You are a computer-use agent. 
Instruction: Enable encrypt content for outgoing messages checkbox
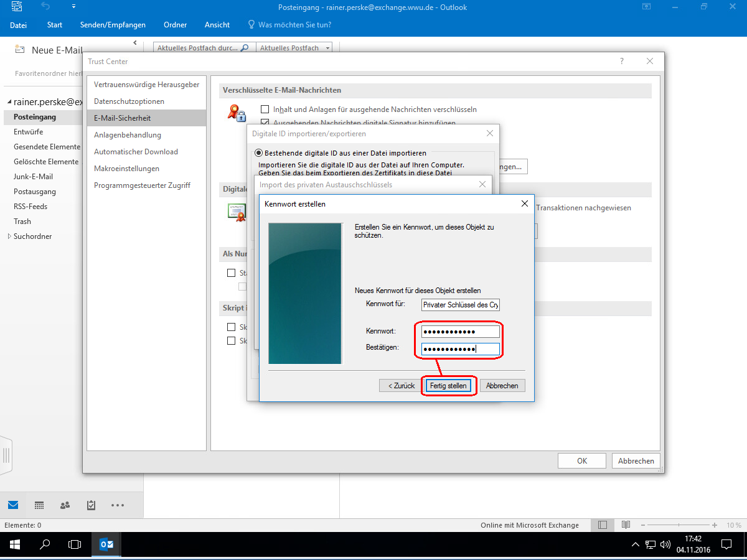point(265,109)
